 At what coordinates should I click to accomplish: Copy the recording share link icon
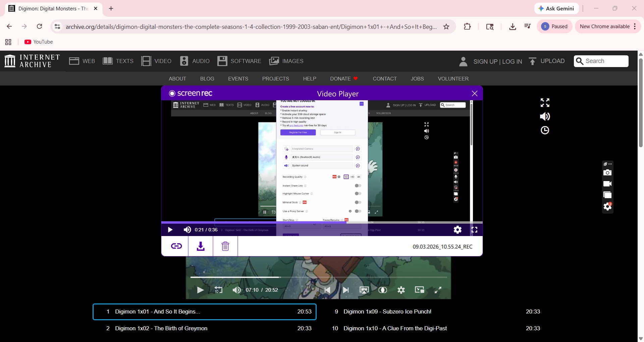coord(176,246)
